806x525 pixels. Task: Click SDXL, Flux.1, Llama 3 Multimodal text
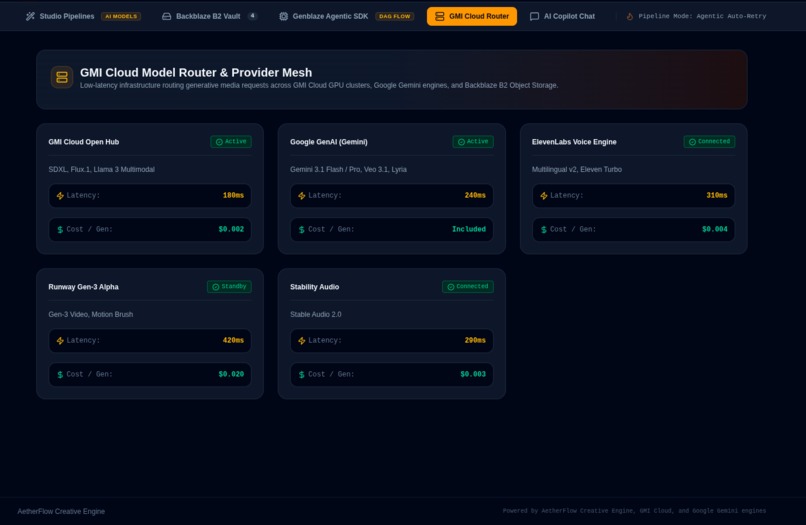coord(101,169)
